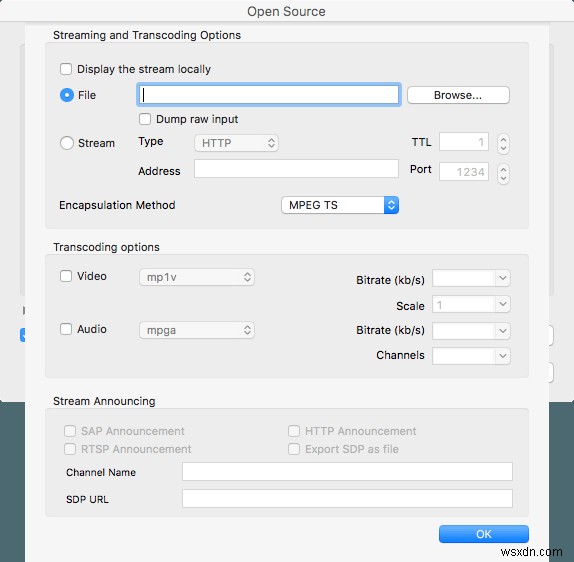Expand the Scale combo box
This screenshot has height=562, width=574.
[503, 304]
